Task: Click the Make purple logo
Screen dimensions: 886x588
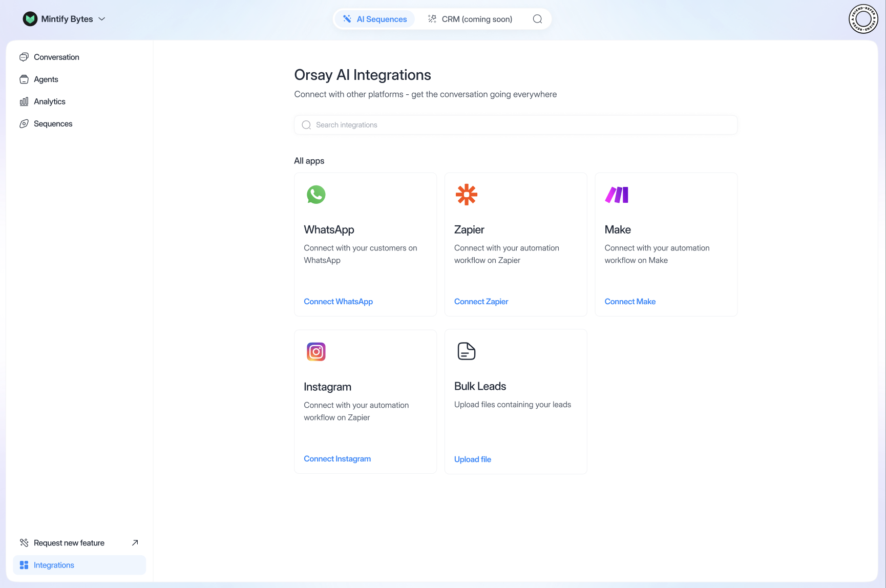Action: pos(617,195)
